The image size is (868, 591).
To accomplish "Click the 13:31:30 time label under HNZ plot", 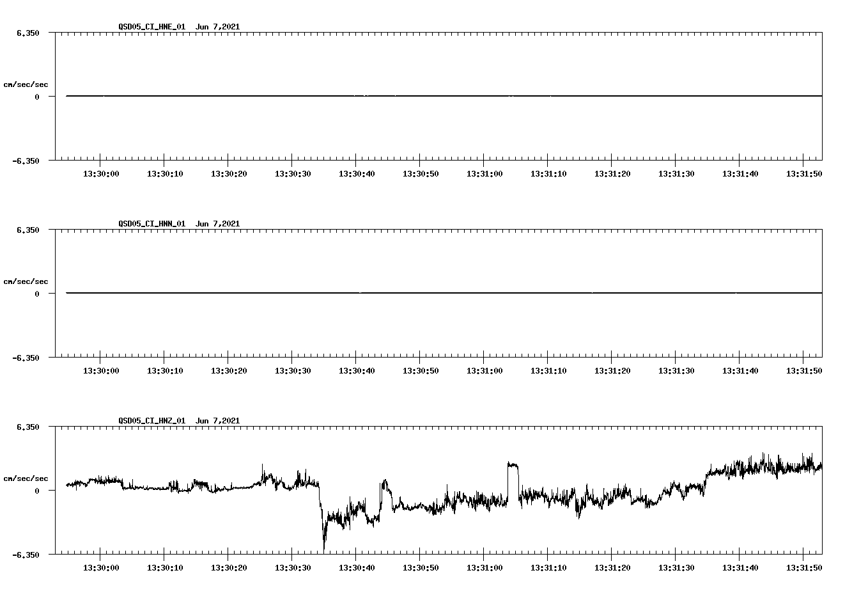I will tap(676, 568).
